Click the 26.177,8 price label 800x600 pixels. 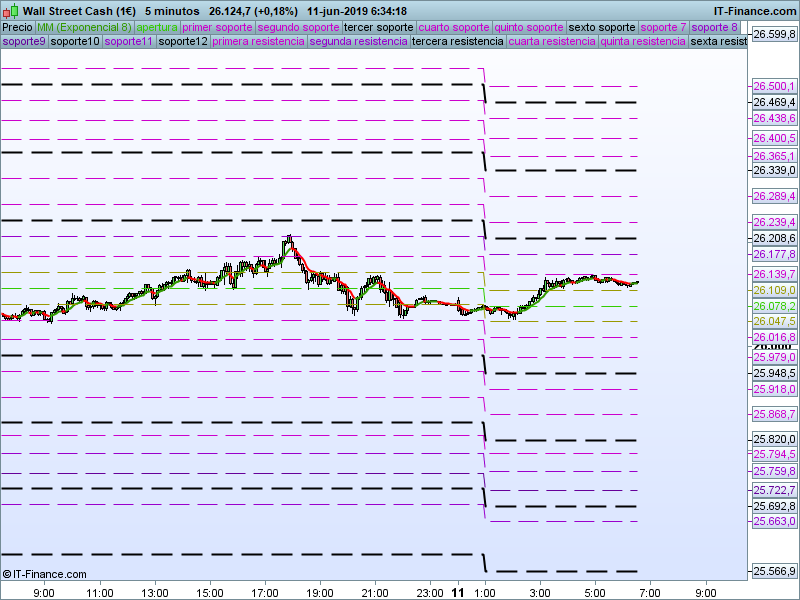pos(774,254)
